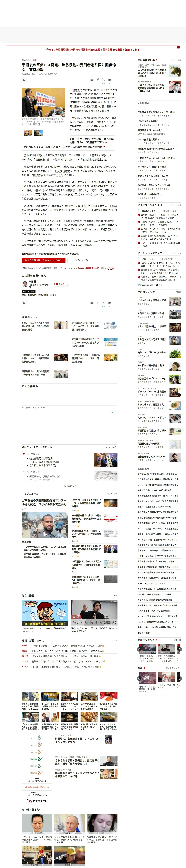
Task: Share on Facebook from bottom toolbar
Action: pyautogui.click(x=98, y=303)
